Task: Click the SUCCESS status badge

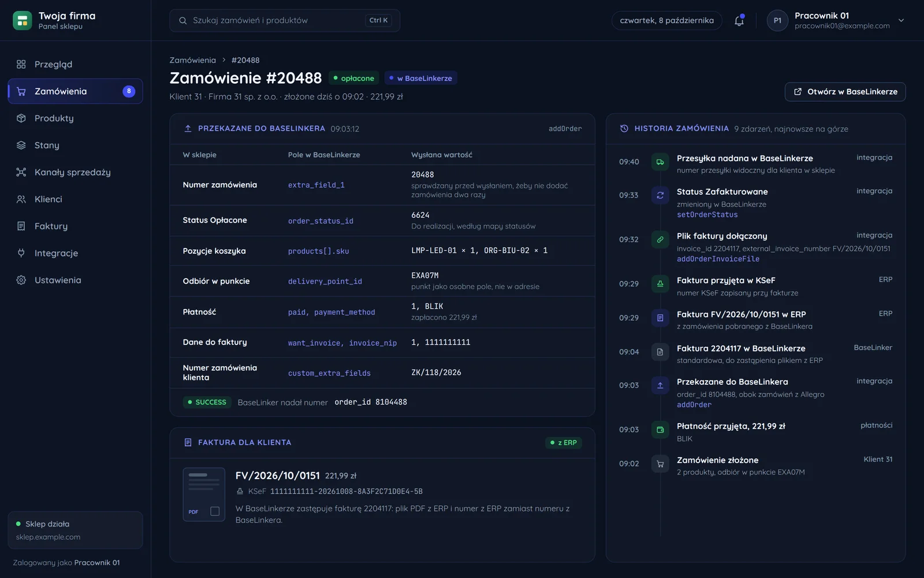Action: [x=207, y=402]
